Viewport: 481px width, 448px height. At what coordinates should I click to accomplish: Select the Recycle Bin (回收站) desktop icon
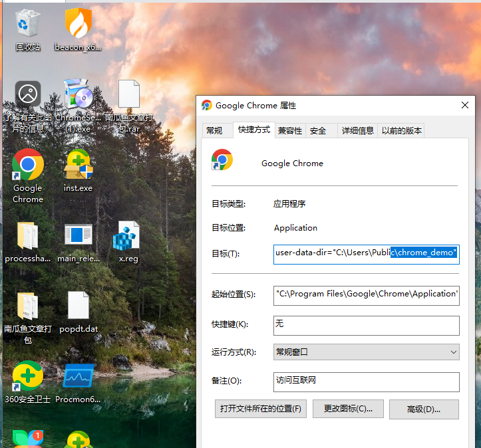(27, 30)
